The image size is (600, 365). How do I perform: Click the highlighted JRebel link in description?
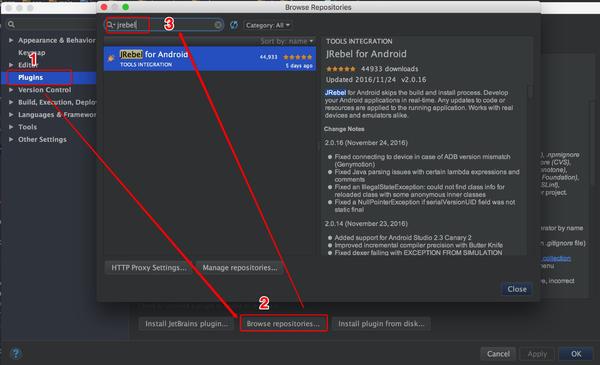pyautogui.click(x=336, y=93)
